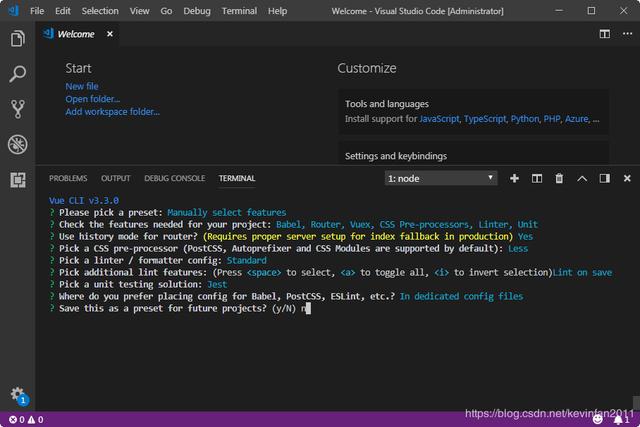Open the Search view in activity bar

pos(18,74)
